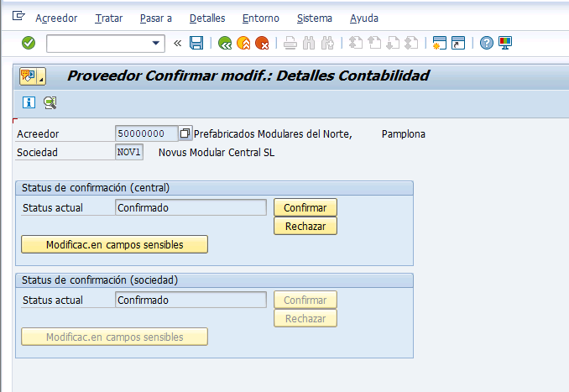This screenshot has height=392, width=569.
Task: Click the Find Next binoculars icon
Action: pyautogui.click(x=327, y=43)
